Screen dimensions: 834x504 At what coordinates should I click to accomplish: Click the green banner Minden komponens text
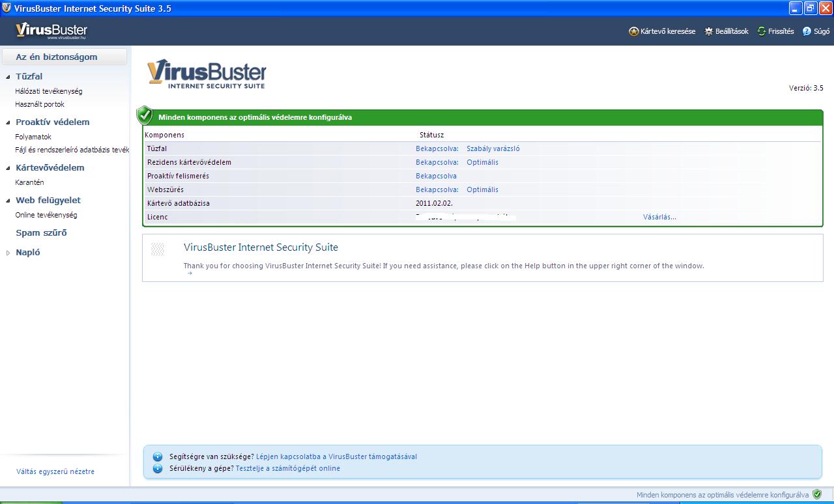(255, 118)
